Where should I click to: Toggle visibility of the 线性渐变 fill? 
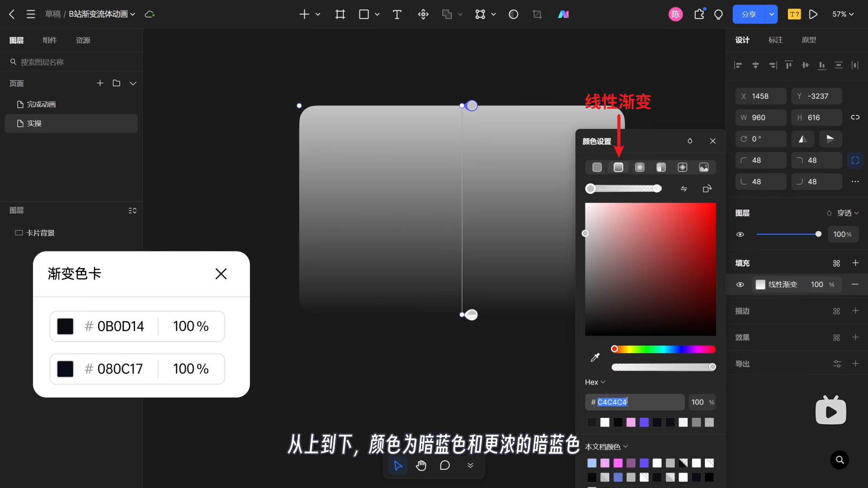coord(740,284)
